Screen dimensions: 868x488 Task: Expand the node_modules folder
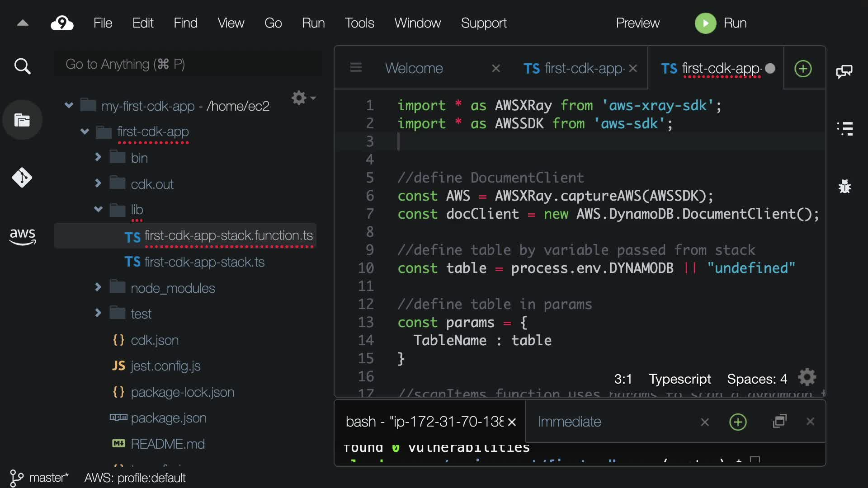[x=98, y=287]
